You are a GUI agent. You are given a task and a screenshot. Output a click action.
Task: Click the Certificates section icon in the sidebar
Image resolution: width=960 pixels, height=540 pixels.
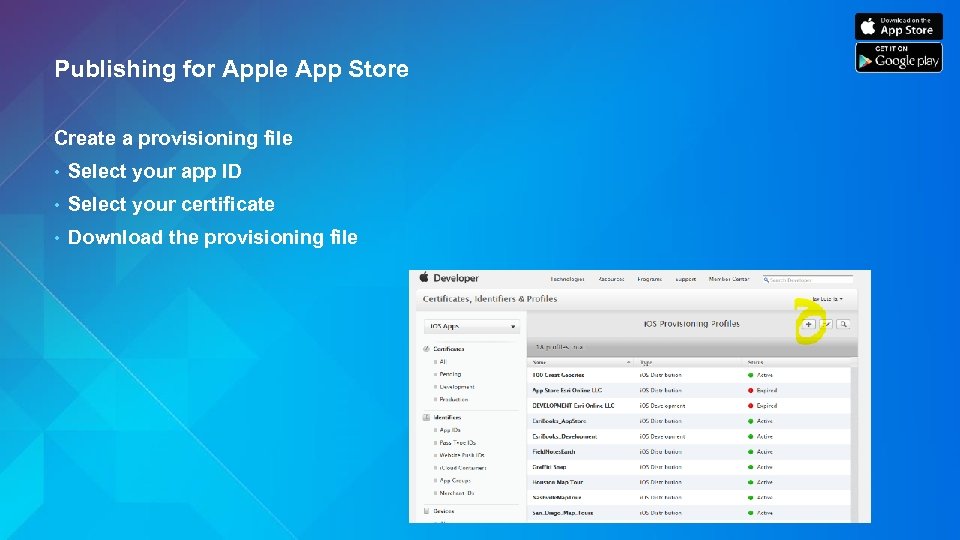pyautogui.click(x=426, y=349)
